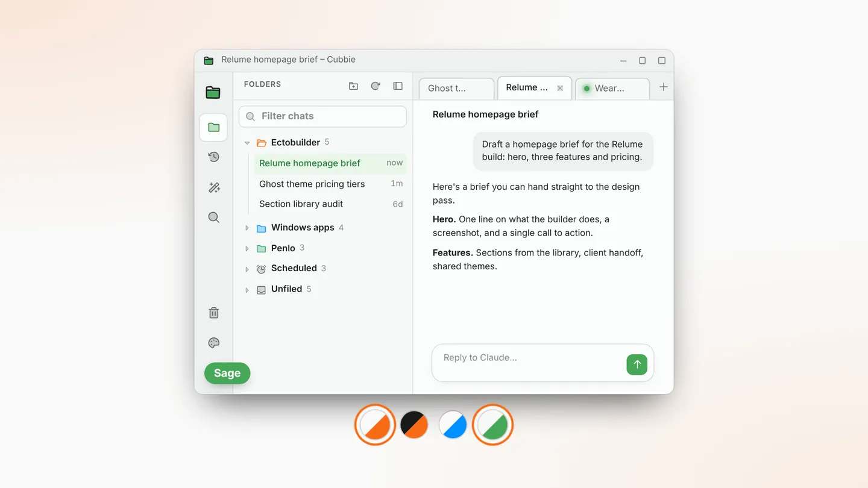Select the Relume ... tab
The width and height of the screenshot is (868, 488).
coord(534,88)
